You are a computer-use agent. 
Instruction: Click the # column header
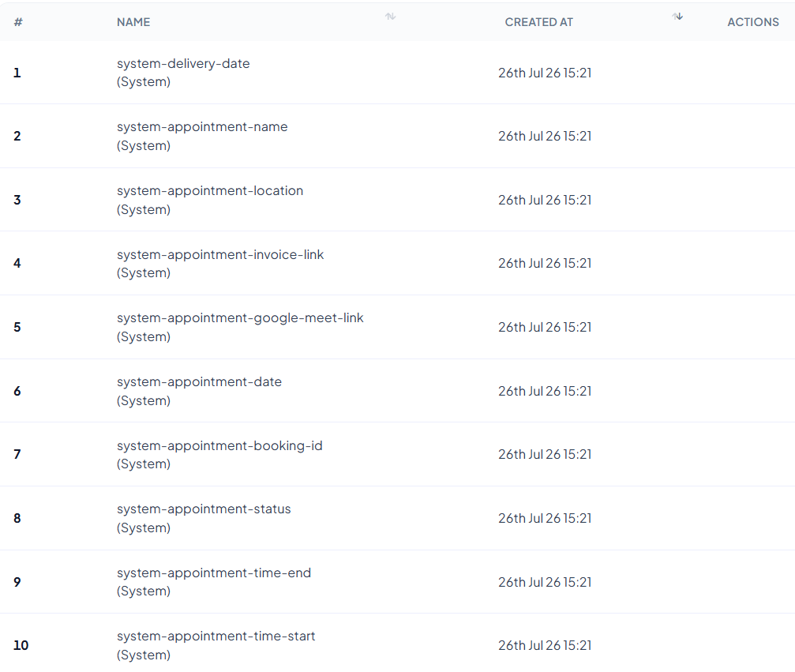[18, 22]
